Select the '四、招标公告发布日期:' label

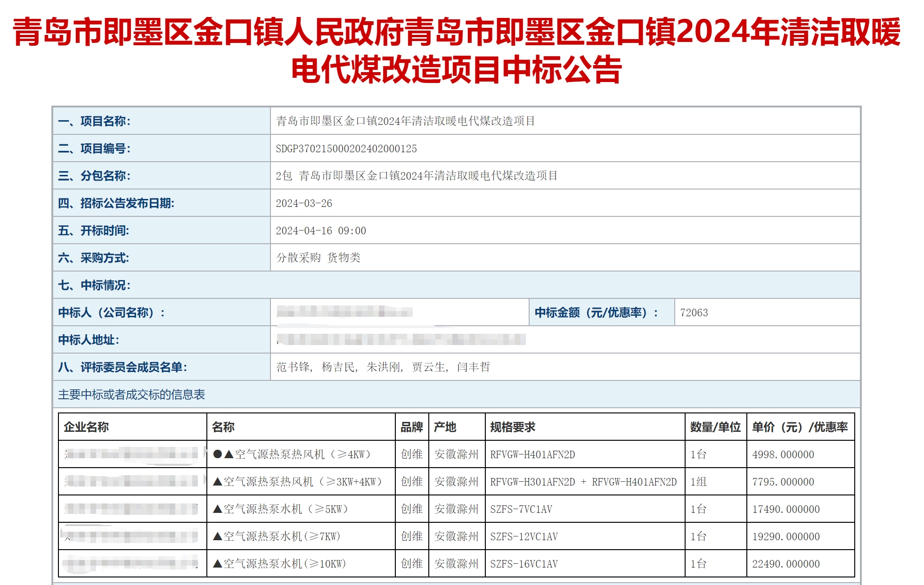[116, 203]
